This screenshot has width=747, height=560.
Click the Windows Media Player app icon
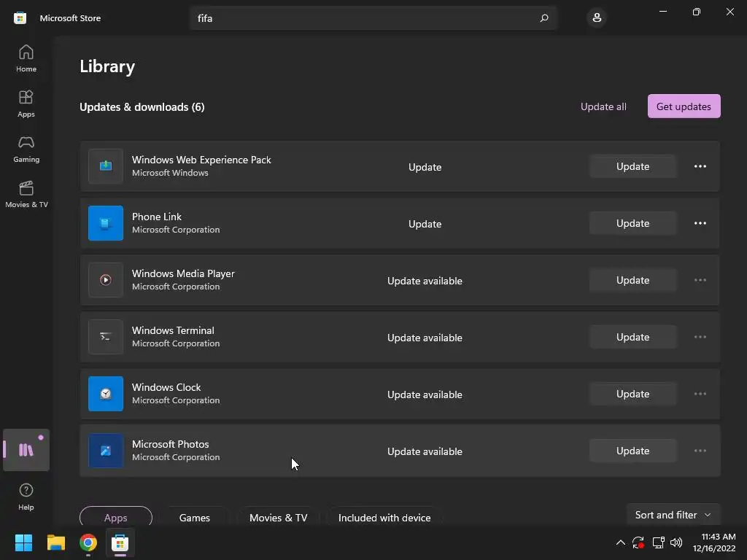coord(106,280)
